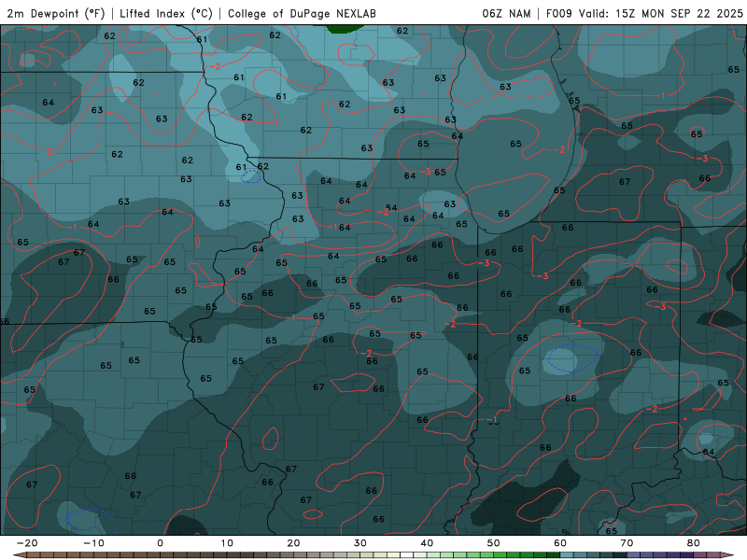Click the left arrow end of the color bar
The width and height of the screenshot is (747, 560).
coord(19,555)
